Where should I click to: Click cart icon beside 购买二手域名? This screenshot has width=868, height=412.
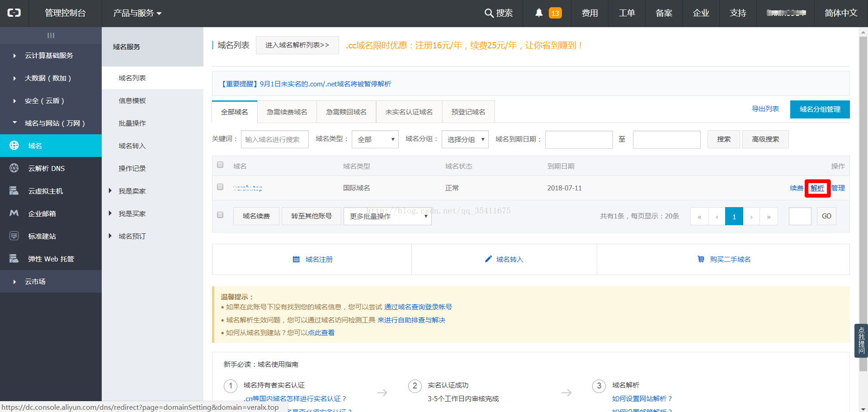(x=701, y=259)
